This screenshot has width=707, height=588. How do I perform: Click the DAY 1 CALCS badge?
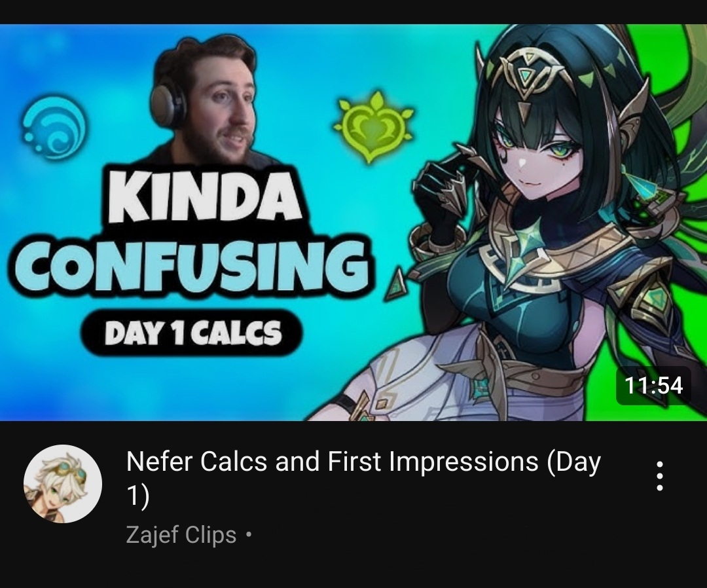click(192, 333)
